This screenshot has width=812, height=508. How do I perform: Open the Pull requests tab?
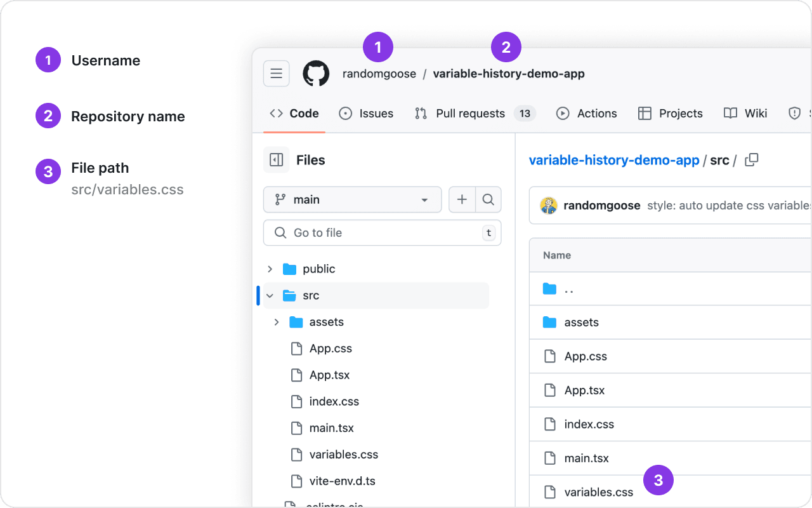point(475,114)
